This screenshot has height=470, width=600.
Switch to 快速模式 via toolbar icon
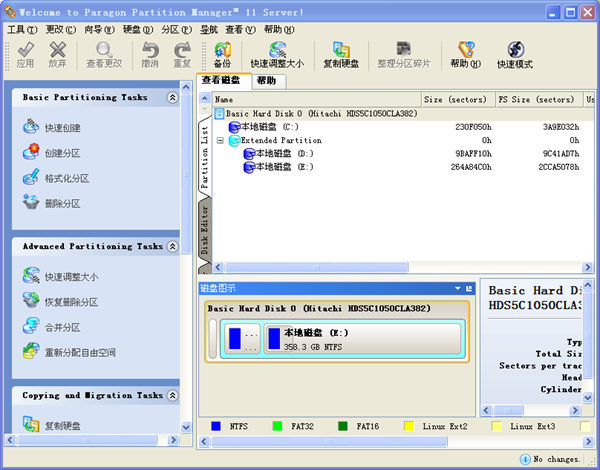coord(515,54)
